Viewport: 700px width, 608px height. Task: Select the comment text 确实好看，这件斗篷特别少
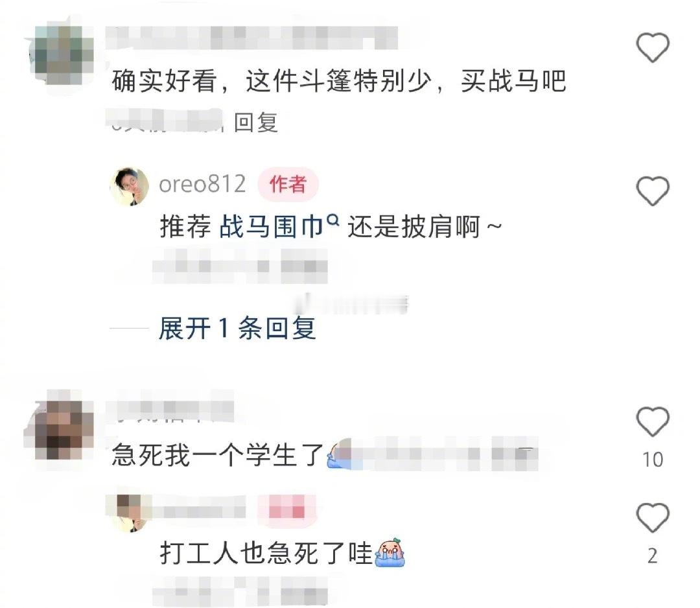click(272, 81)
